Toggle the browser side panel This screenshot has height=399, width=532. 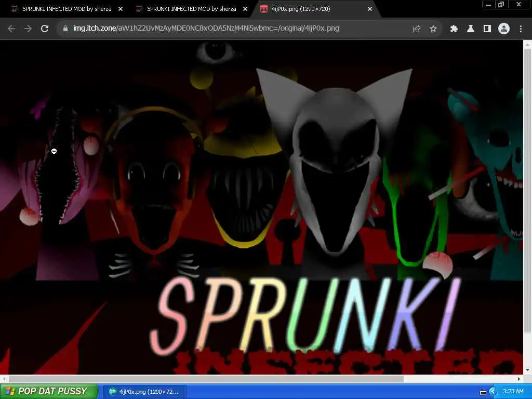tap(487, 29)
